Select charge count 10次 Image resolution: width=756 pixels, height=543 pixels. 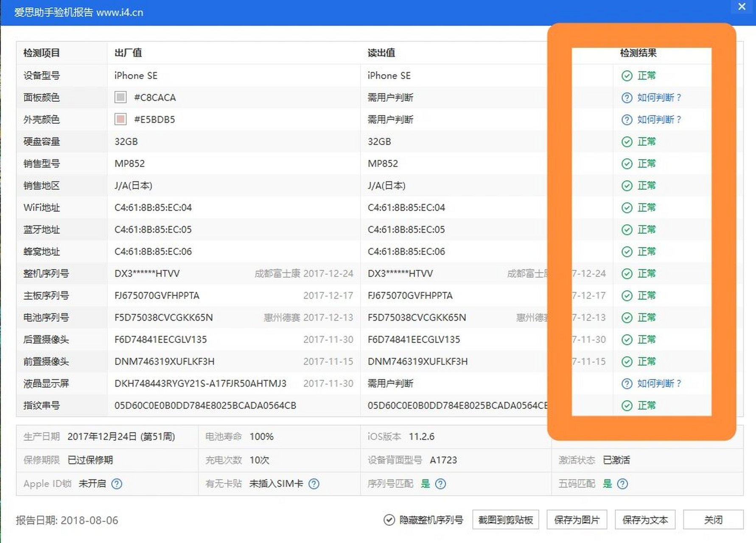tap(260, 460)
